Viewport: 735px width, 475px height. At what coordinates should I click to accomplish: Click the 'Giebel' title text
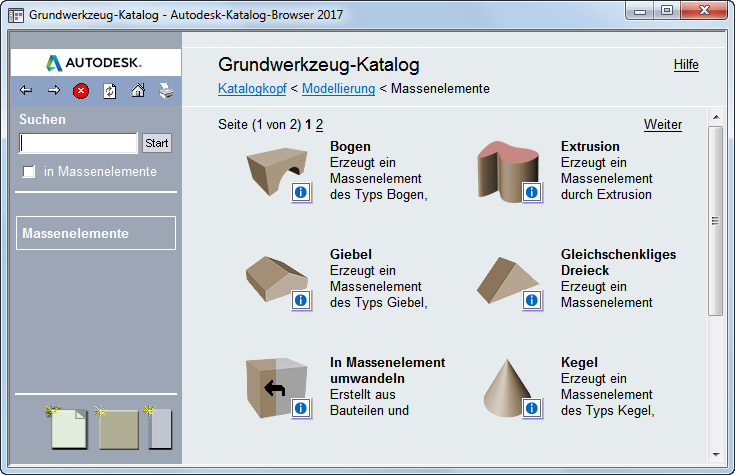point(351,254)
